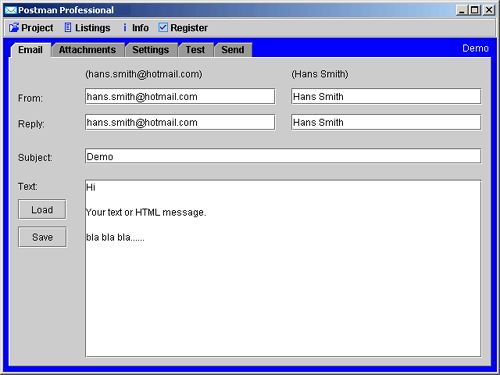Focus the Reply name field
This screenshot has width=500, height=375.
tap(386, 122)
